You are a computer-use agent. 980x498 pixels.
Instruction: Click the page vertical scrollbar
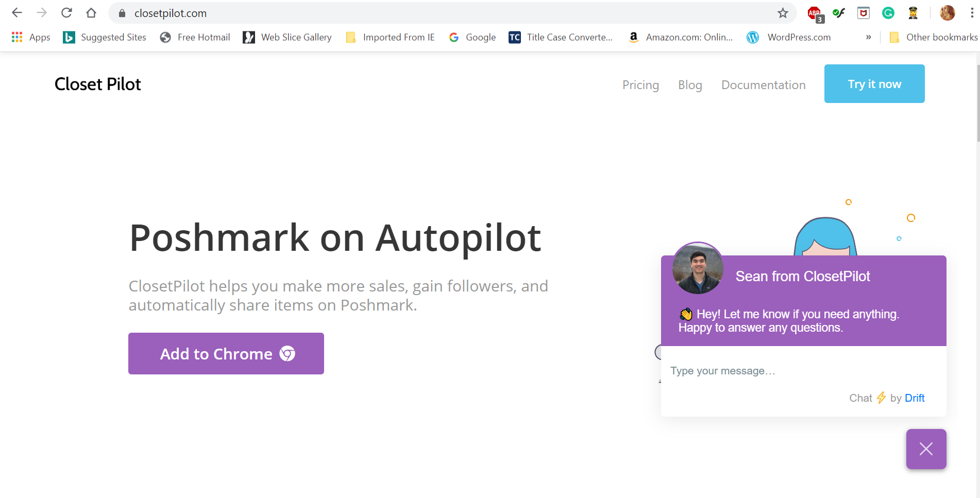978,103
